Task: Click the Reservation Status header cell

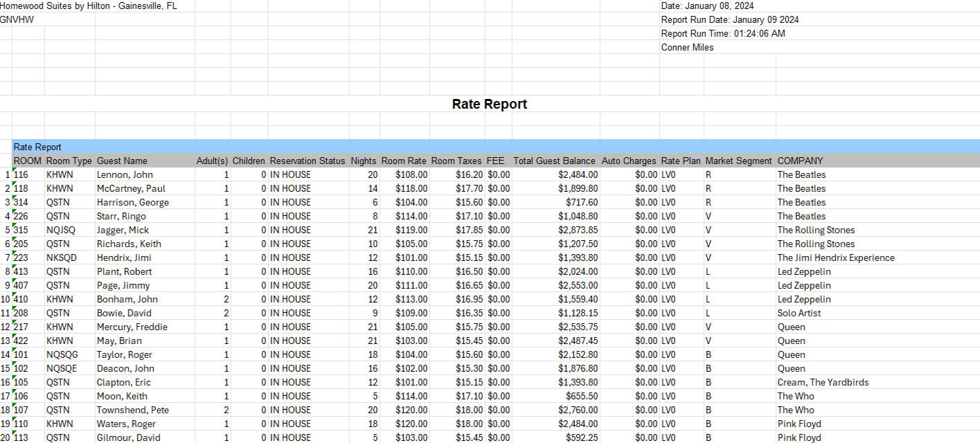Action: point(307,161)
